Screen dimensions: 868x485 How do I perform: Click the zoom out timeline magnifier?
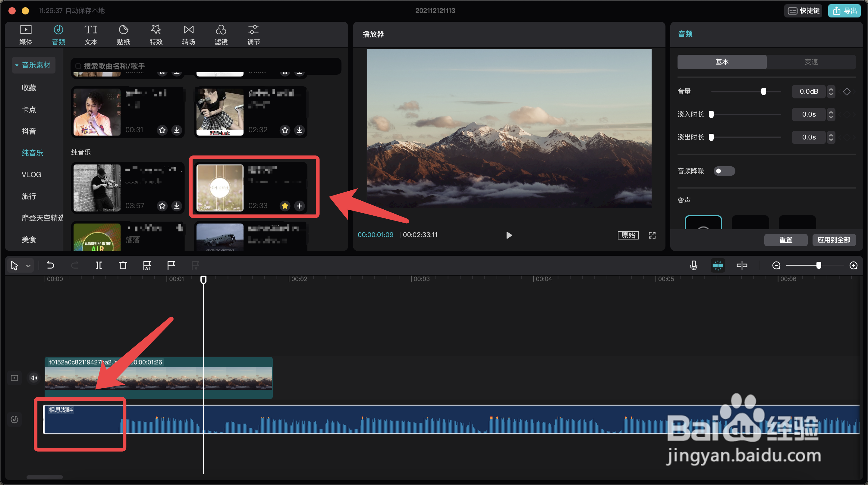point(776,265)
